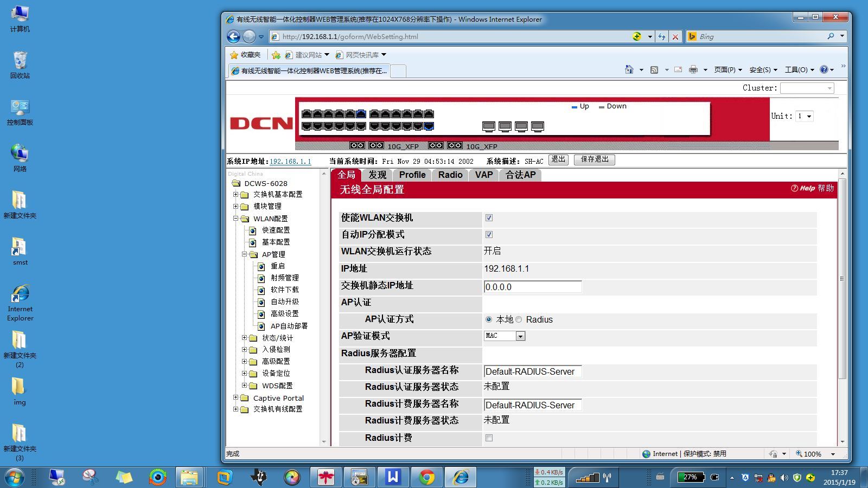Open the 回收站 recycle bin desktop icon
Image resolution: width=868 pixels, height=488 pixels.
pyautogui.click(x=20, y=65)
